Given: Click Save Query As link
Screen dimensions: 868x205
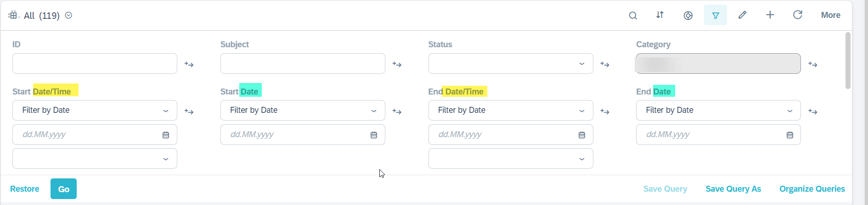Looking at the screenshot, I should pos(733,189).
